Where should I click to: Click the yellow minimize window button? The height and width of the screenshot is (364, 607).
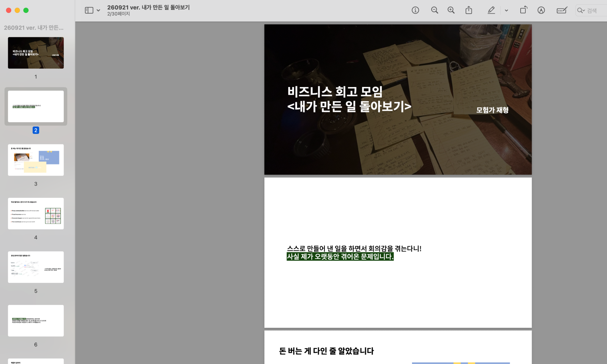pyautogui.click(x=17, y=10)
